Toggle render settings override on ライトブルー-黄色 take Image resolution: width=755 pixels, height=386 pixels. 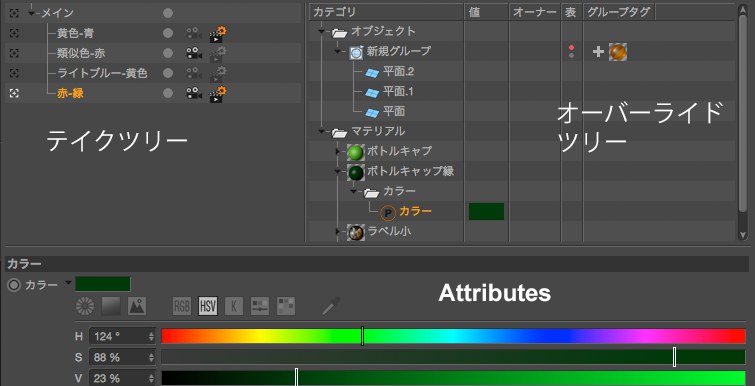click(218, 74)
